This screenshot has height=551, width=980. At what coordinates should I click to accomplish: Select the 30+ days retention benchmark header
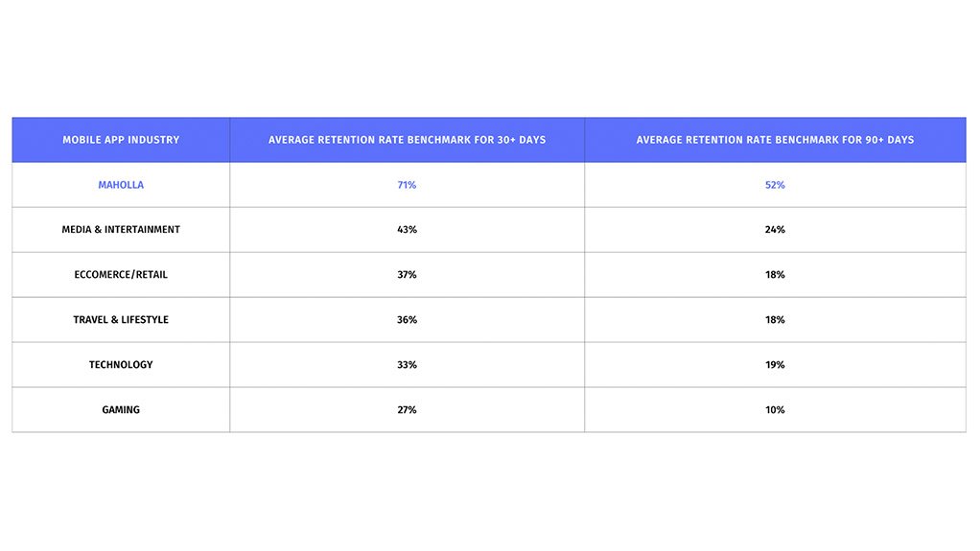(x=407, y=140)
